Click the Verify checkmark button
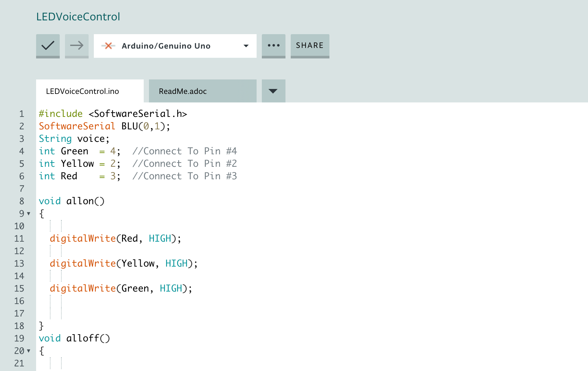Viewport: 588px width, 371px height. pos(48,46)
